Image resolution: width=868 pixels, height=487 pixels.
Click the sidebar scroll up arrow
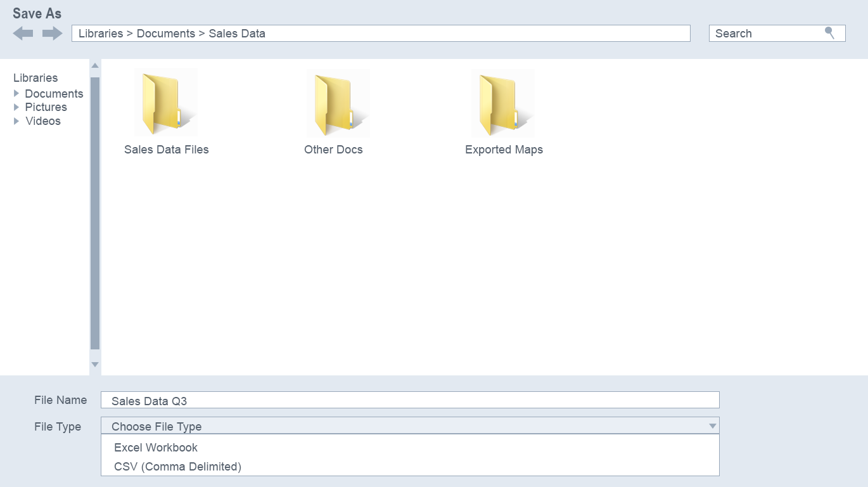[x=95, y=66]
